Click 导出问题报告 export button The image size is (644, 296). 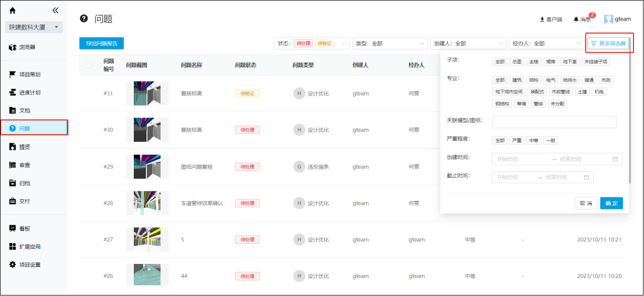point(101,44)
